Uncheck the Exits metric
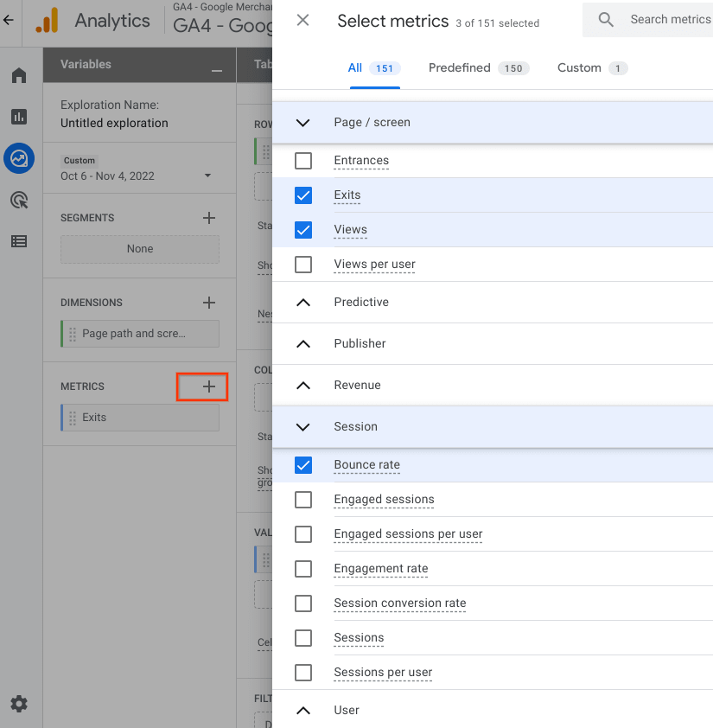Image resolution: width=713 pixels, height=728 pixels. [x=303, y=195]
